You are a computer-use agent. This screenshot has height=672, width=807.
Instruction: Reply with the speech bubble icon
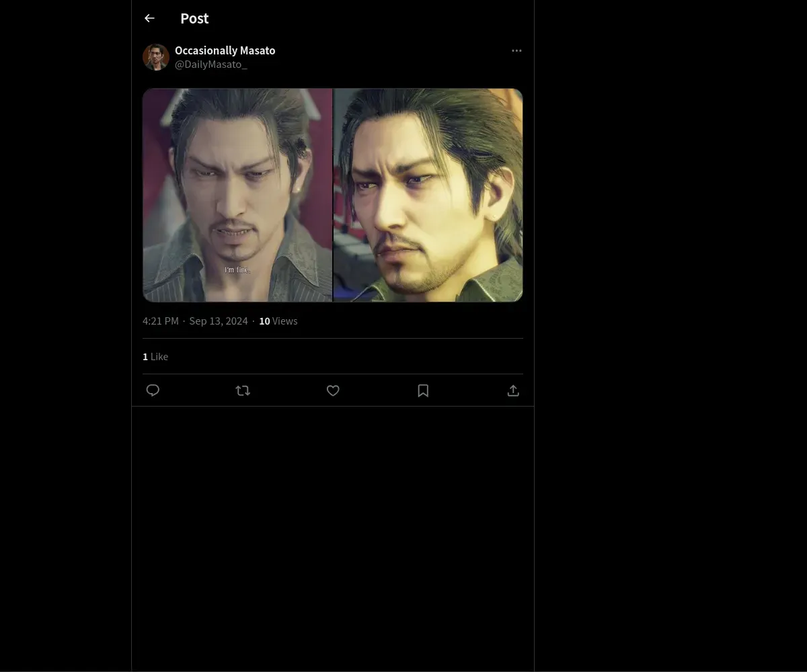(x=153, y=390)
